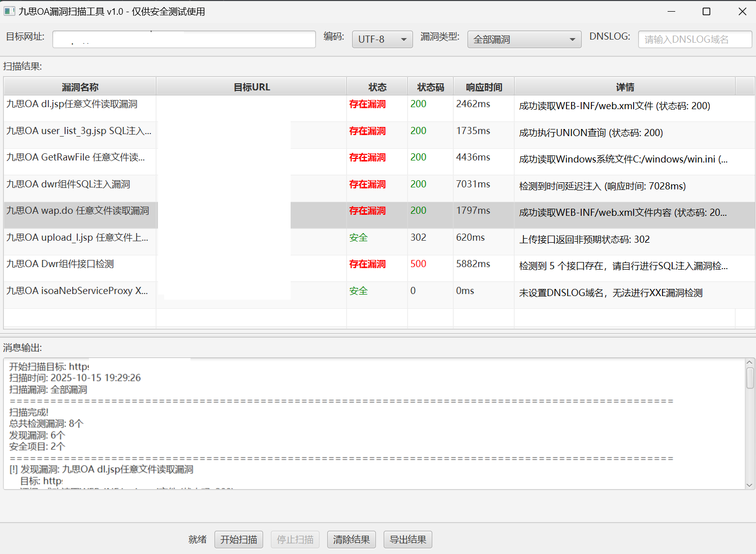
Task: Click the app icon in title bar
Action: point(9,11)
